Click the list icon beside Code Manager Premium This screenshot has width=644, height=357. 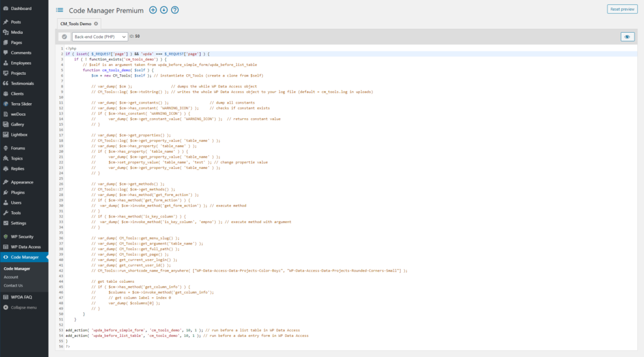60,10
